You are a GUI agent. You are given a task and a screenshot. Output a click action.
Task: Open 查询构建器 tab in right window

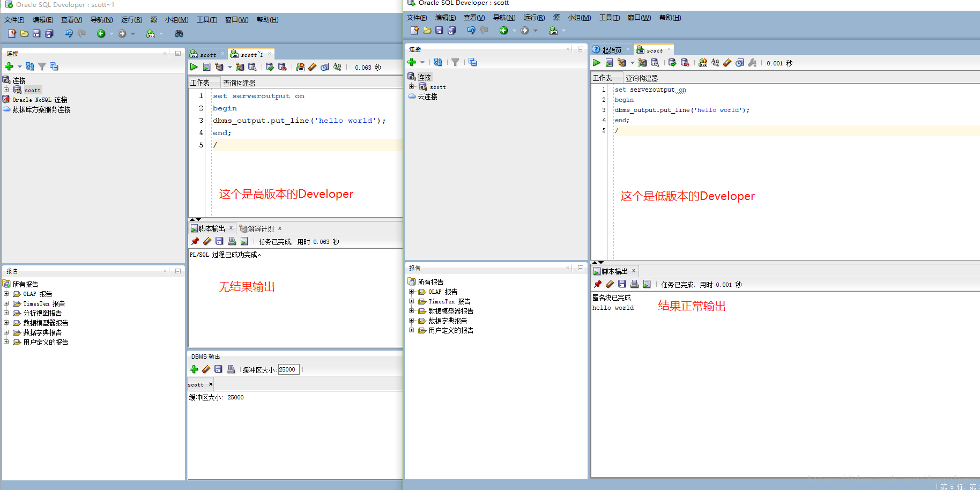click(642, 78)
